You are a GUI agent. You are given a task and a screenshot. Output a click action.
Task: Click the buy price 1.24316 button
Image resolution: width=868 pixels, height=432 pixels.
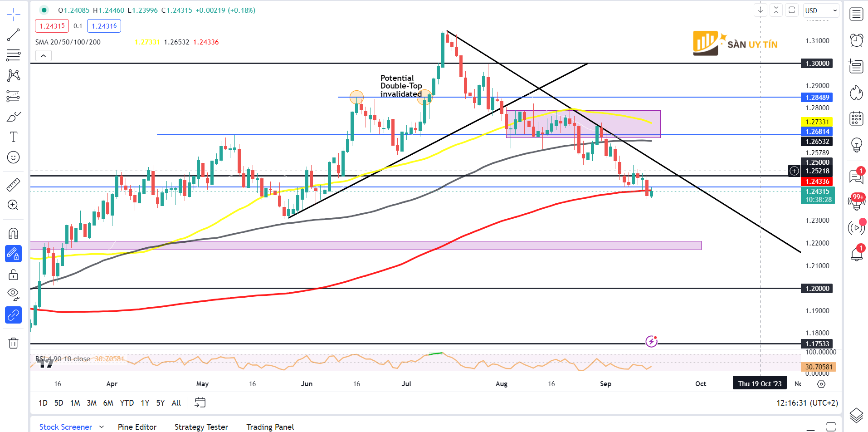tap(104, 26)
